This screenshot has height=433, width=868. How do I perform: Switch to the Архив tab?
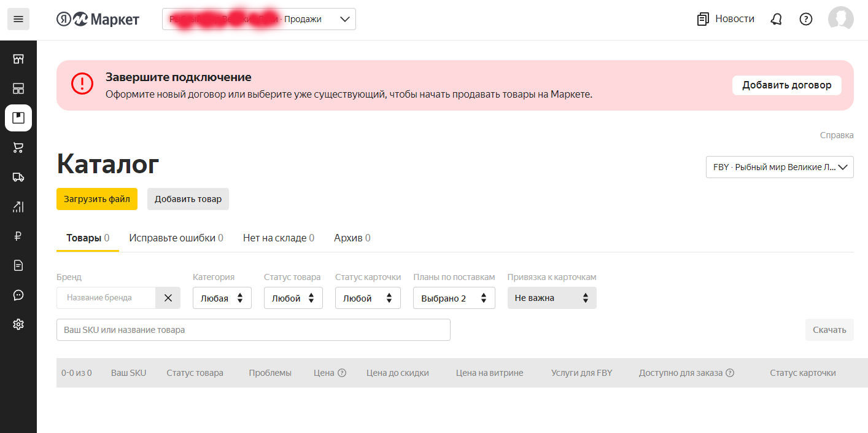click(352, 238)
